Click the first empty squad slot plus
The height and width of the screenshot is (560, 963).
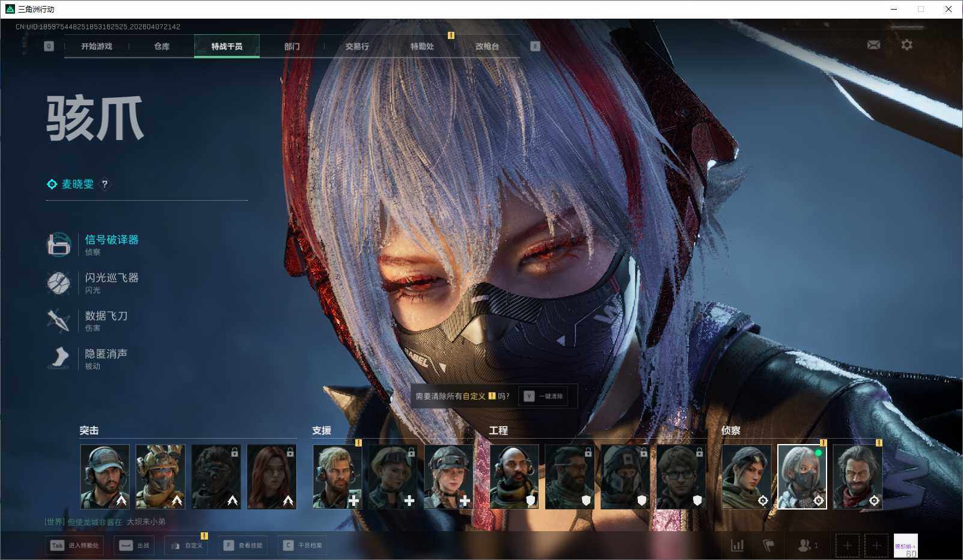[x=847, y=546]
